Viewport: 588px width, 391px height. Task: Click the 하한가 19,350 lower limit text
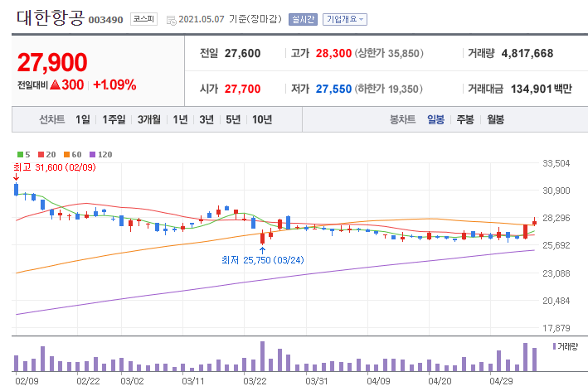(389, 89)
